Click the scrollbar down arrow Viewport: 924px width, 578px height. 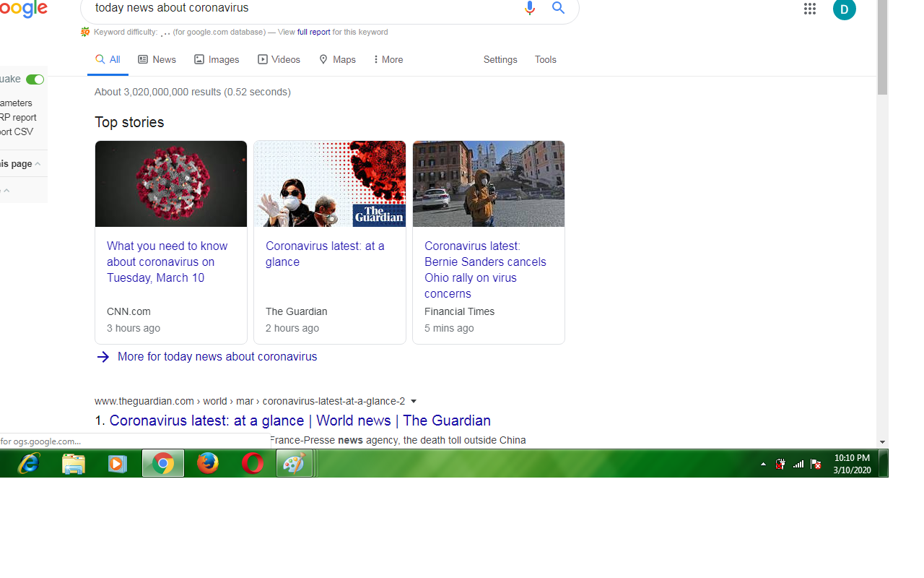[x=882, y=442]
